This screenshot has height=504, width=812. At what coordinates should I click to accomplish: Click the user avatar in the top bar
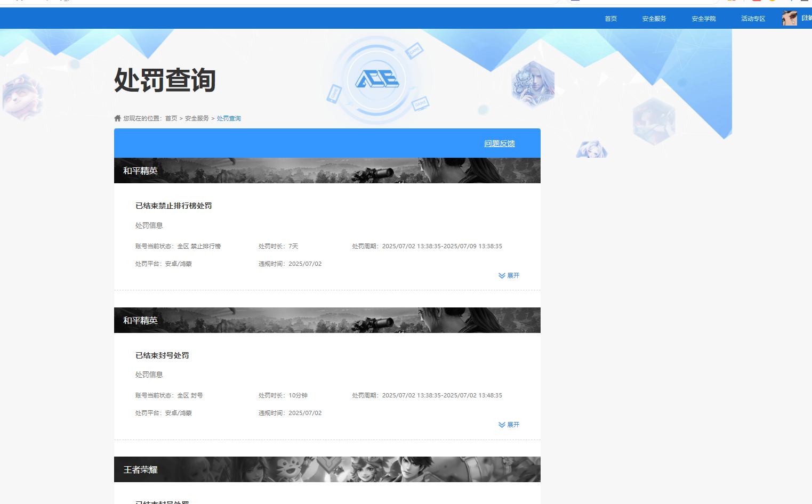coord(790,18)
